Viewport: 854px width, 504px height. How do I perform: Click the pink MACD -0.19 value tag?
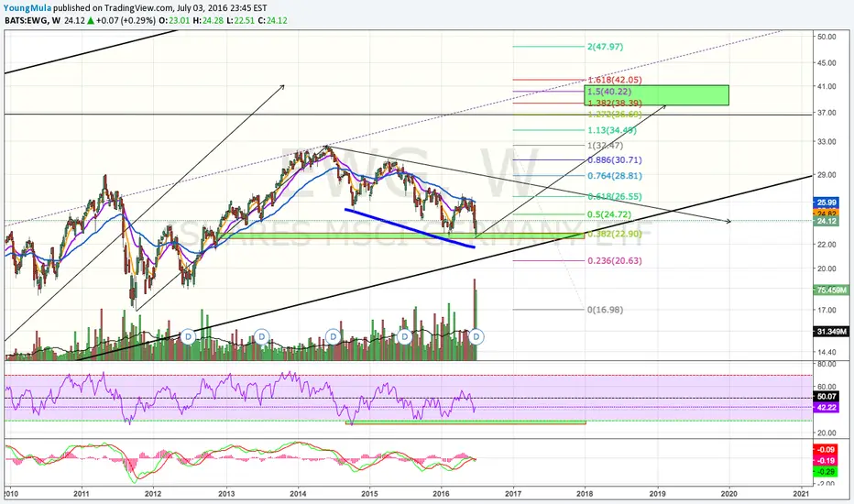826,460
